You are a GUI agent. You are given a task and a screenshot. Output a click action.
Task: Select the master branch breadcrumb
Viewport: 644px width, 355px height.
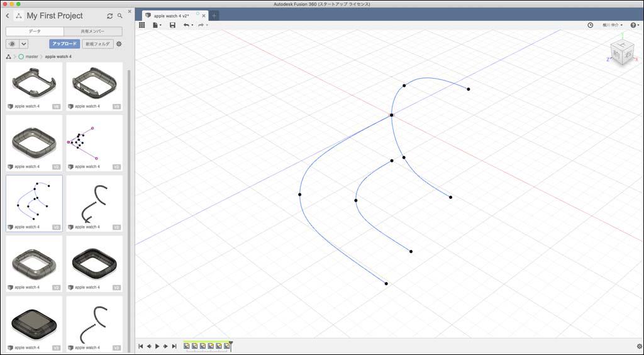(x=28, y=57)
